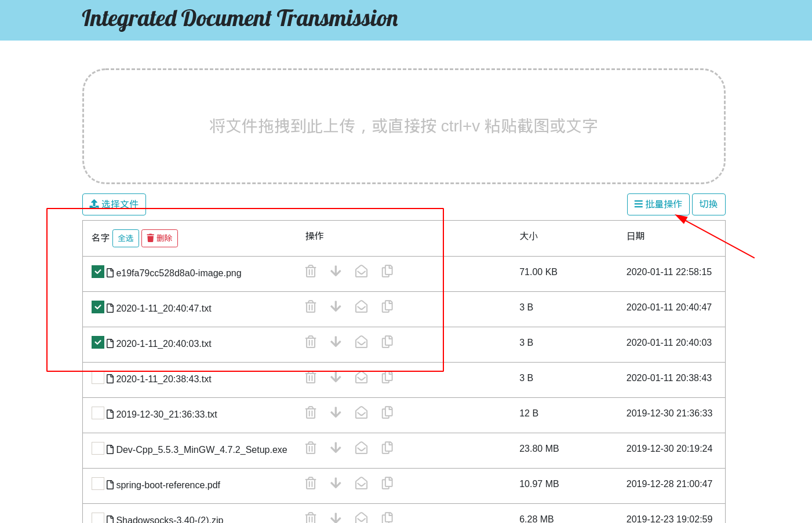The image size is (812, 523).
Task: Select checkbox beside spring-boot-reference.pdf
Action: [x=98, y=484]
